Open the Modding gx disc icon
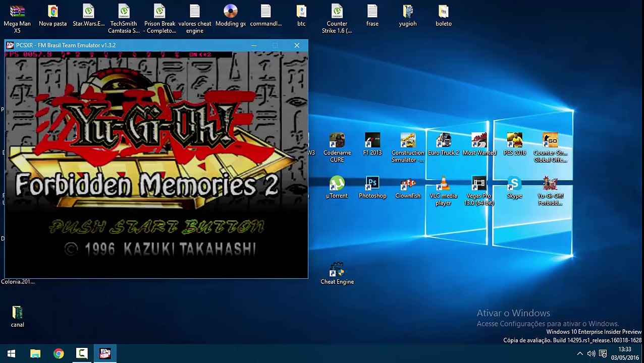This screenshot has width=644, height=363. [x=230, y=11]
